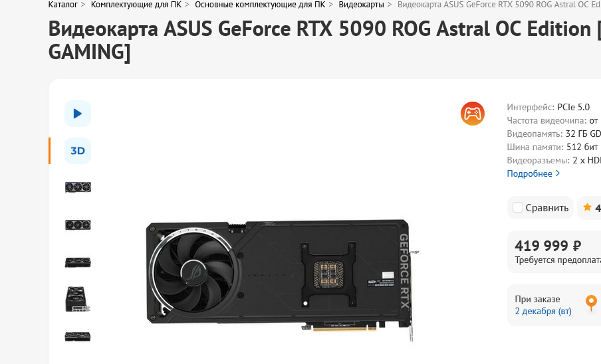
Task: Open the 3D product view
Action: (77, 151)
